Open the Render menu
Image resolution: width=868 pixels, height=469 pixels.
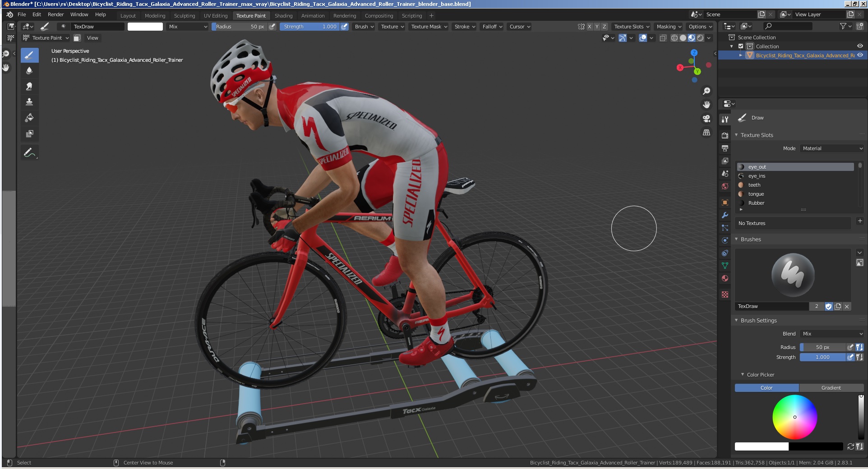click(56, 14)
